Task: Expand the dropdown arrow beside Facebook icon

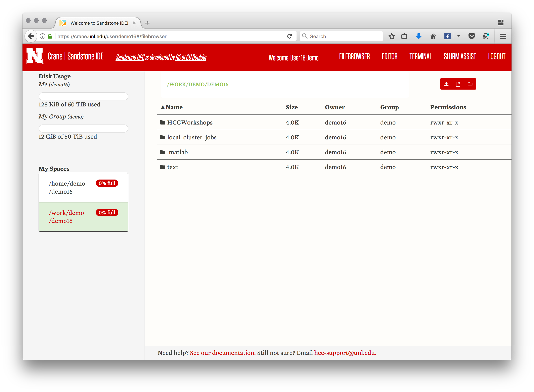Action: (458, 36)
